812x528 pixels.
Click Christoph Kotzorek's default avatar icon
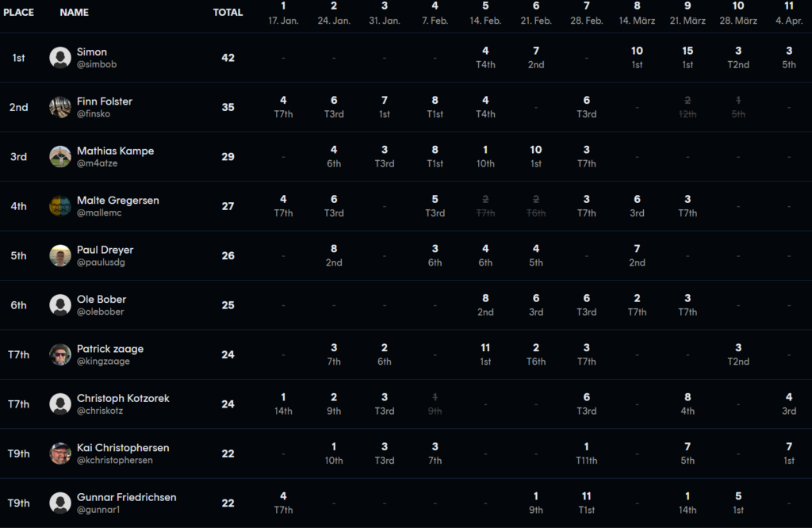tap(60, 404)
